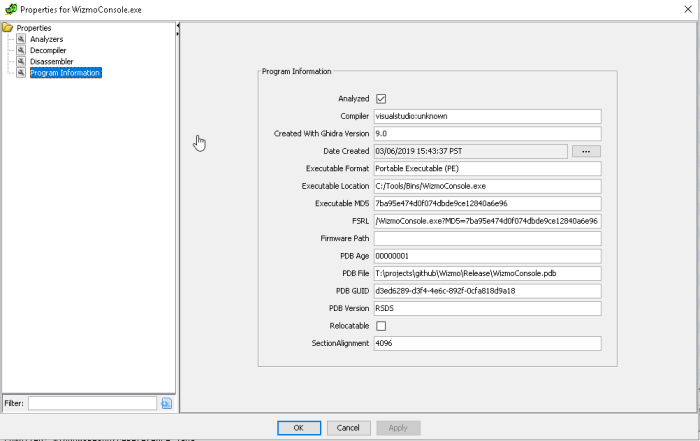Toggle the Analyzed checkbox
Image resolution: width=700 pixels, height=441 pixels.
[381, 99]
